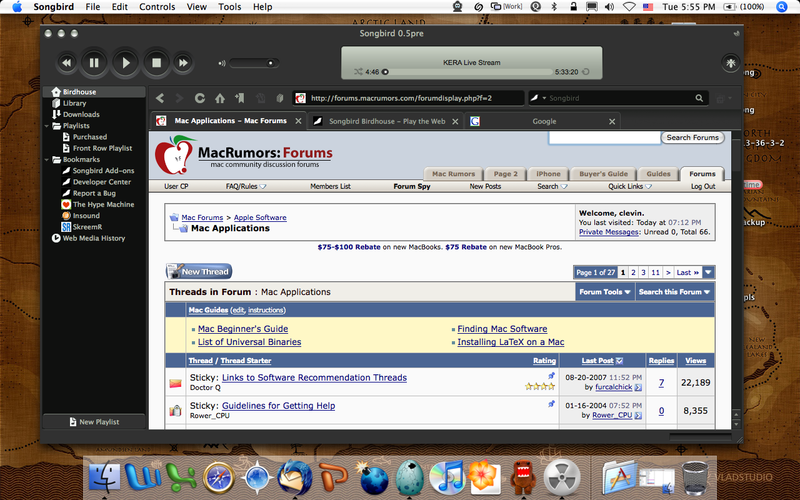Go to last post by furcalchick arrow
Image resolution: width=800 pixels, height=500 pixels.
(638, 388)
